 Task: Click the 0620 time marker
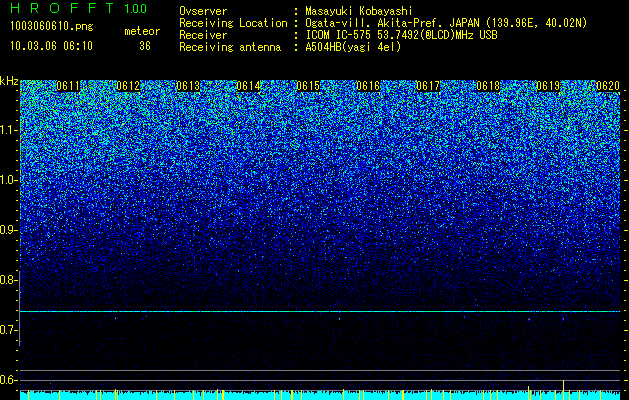(x=608, y=86)
